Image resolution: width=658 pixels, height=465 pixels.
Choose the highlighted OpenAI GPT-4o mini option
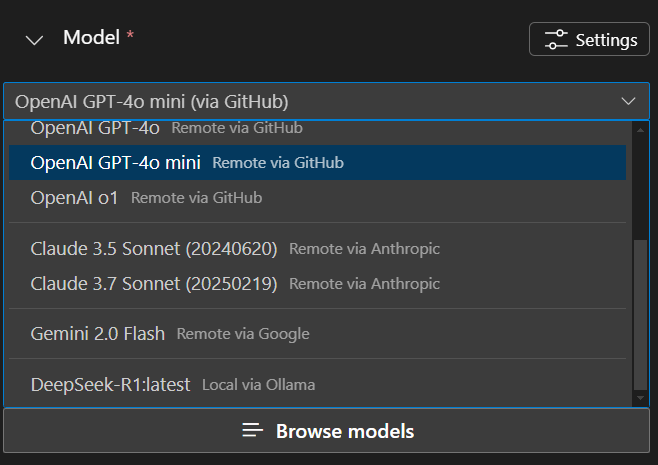(x=116, y=162)
